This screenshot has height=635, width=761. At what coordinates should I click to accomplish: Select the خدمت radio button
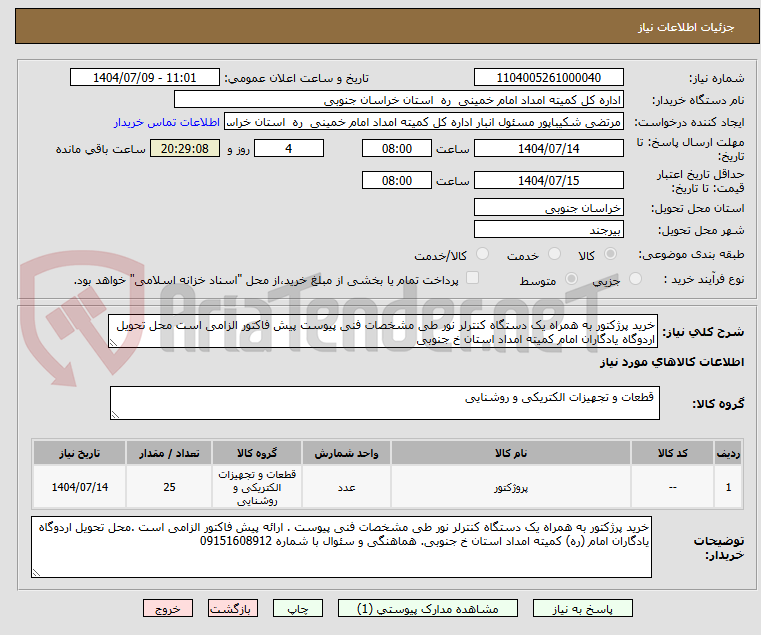click(554, 254)
